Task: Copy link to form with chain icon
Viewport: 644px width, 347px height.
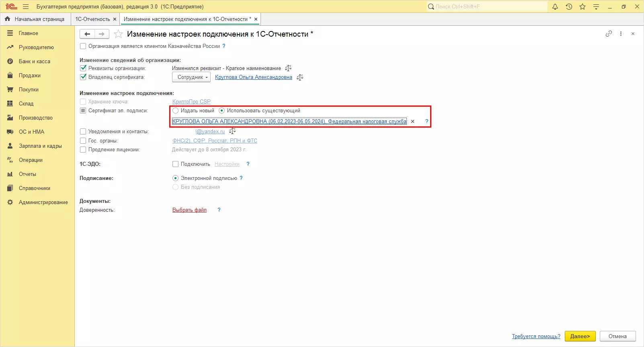Action: (x=609, y=34)
